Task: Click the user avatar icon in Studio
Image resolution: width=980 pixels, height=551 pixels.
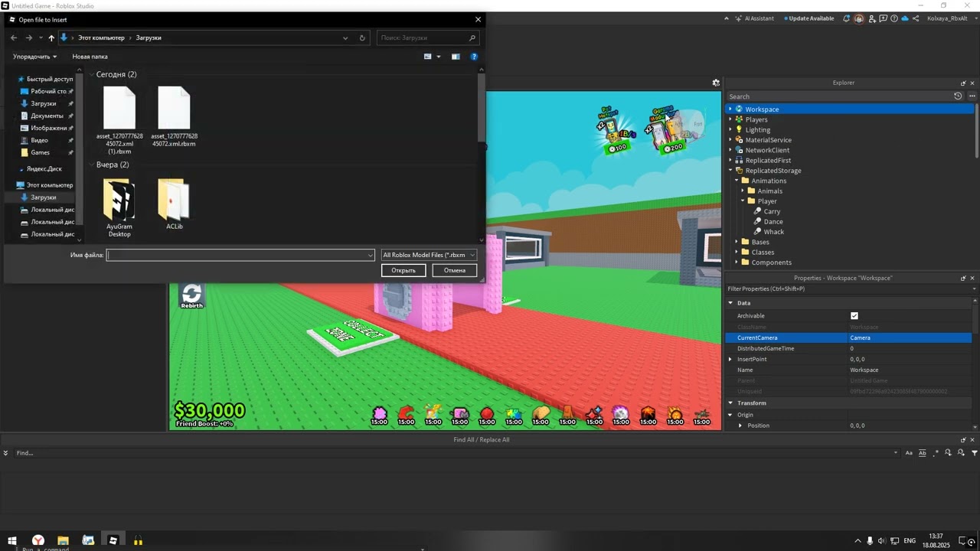Action: 859,18
